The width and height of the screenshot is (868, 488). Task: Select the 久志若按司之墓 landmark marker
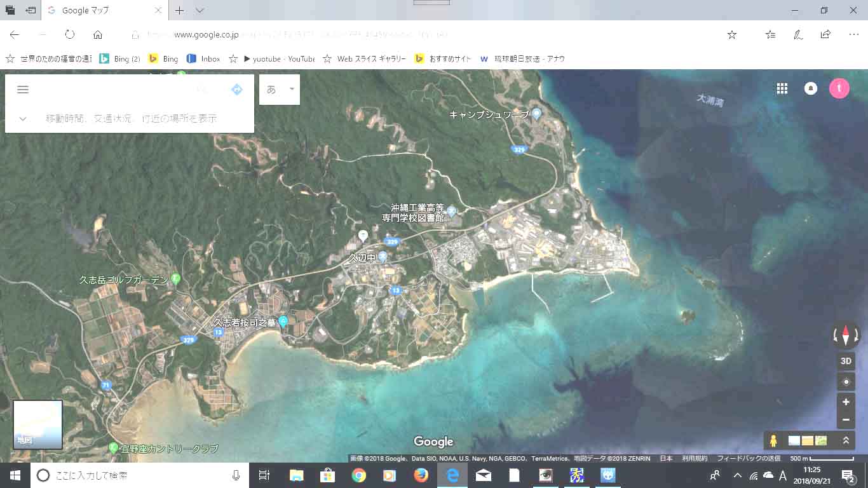tap(283, 322)
